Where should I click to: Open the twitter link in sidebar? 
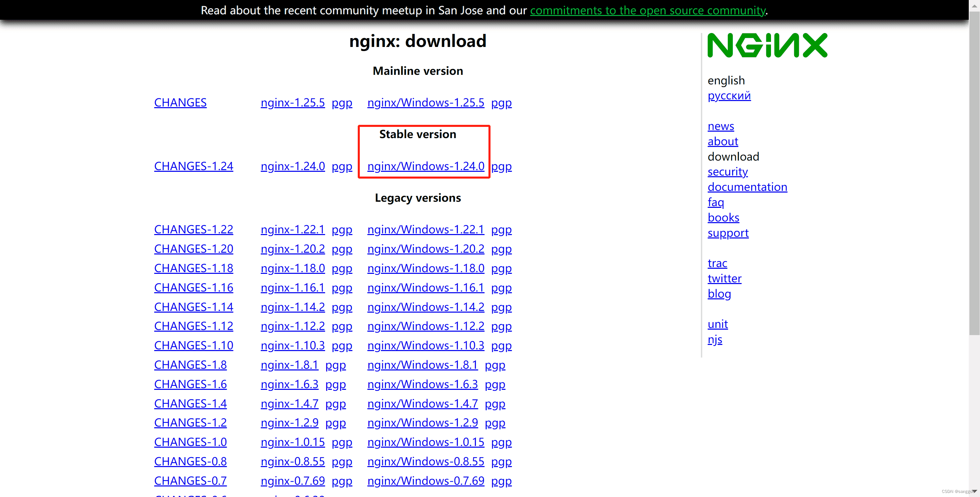pos(724,278)
